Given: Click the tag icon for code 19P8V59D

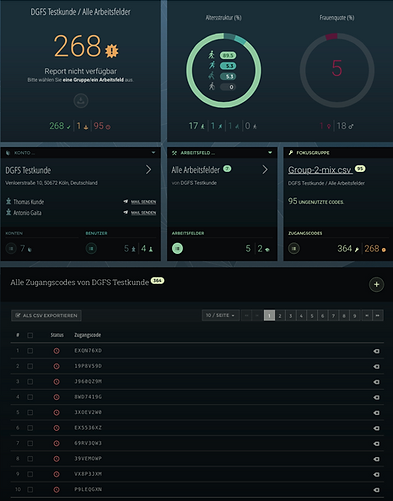Looking at the screenshot, I should coord(376,366).
